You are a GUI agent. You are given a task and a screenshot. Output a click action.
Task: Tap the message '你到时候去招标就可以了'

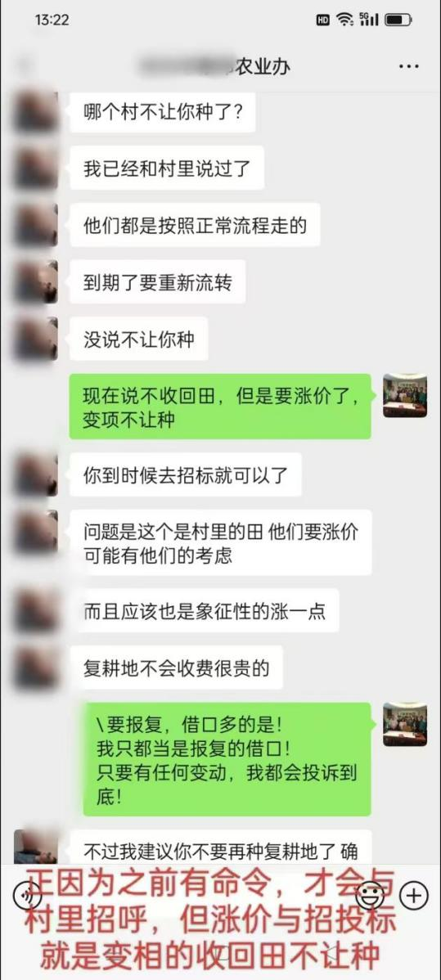tap(185, 475)
